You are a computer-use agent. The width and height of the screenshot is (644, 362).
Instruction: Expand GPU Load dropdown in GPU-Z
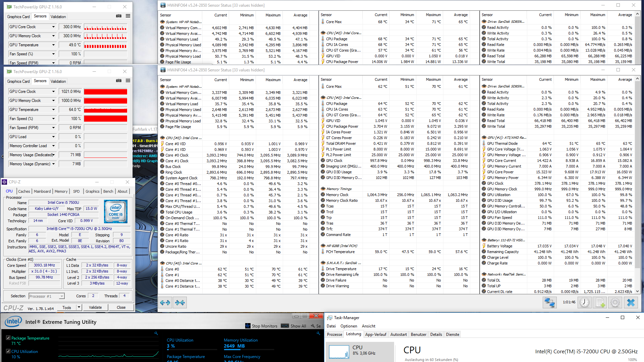click(x=53, y=137)
